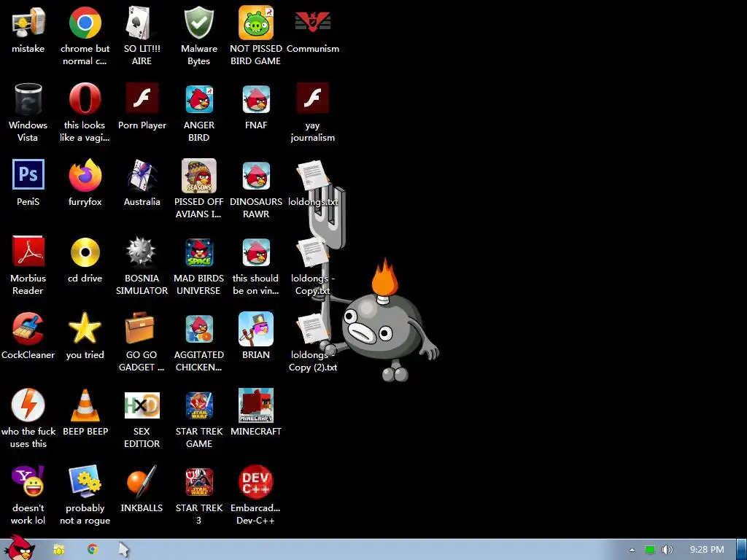The image size is (747, 560).
Task: Launch 'doesn't work lol' Yahoo icon
Action: [x=28, y=481]
